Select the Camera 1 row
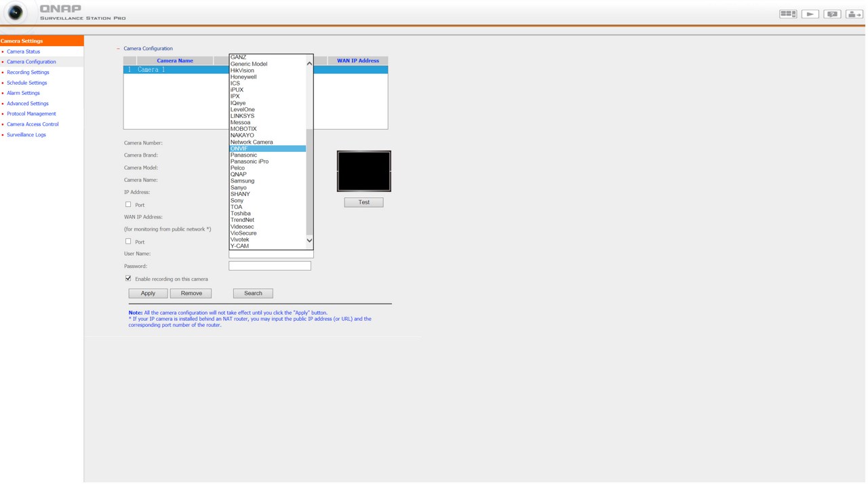The width and height of the screenshot is (868, 485). 256,70
